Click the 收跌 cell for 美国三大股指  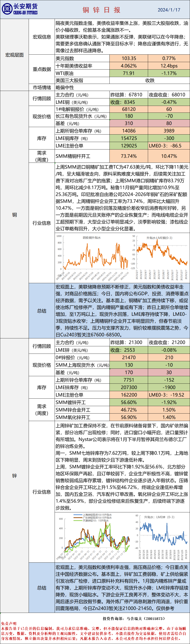[150, 80]
